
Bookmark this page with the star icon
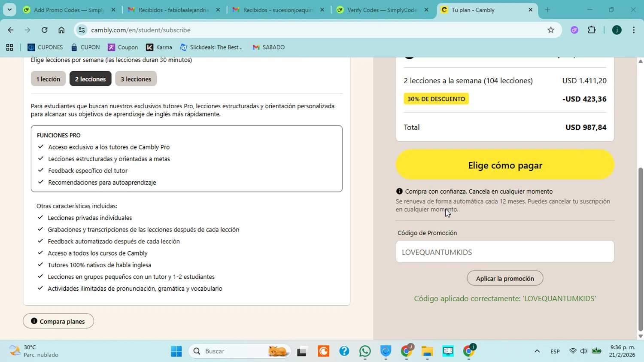coord(551,30)
